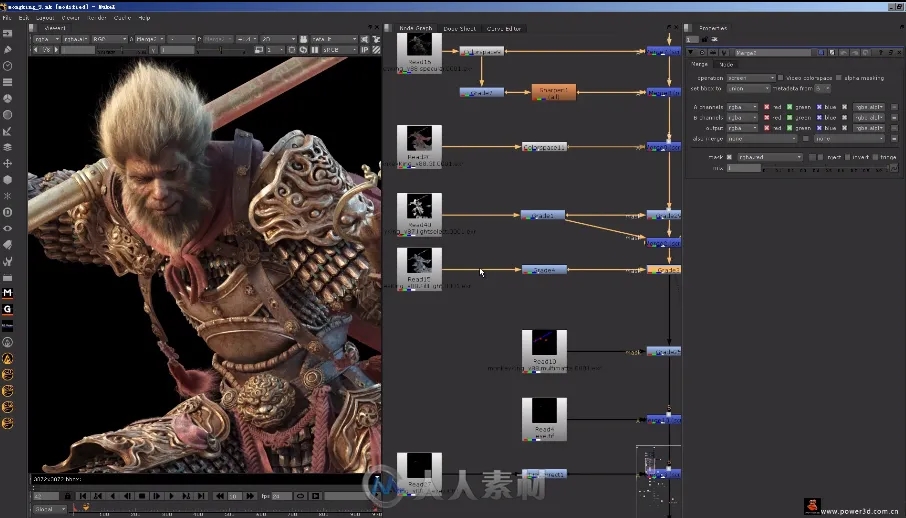Click the viewer gamma slider
Viewport: 906px width, 518px height.
click(221, 50)
